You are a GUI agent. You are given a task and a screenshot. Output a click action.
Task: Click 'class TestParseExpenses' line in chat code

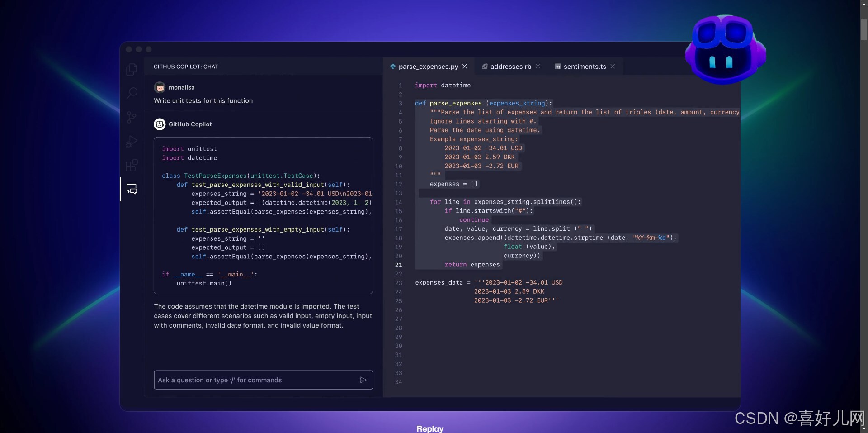[x=241, y=176]
